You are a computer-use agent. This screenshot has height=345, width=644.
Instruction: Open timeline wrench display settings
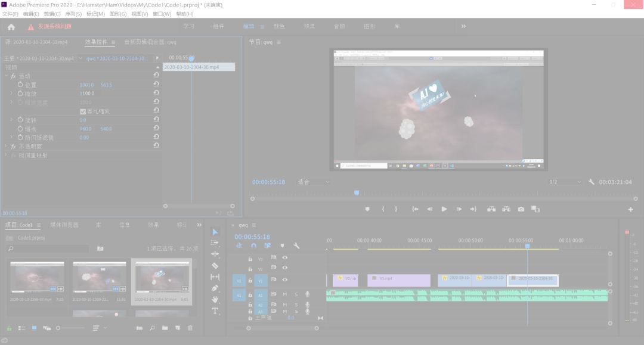click(296, 245)
